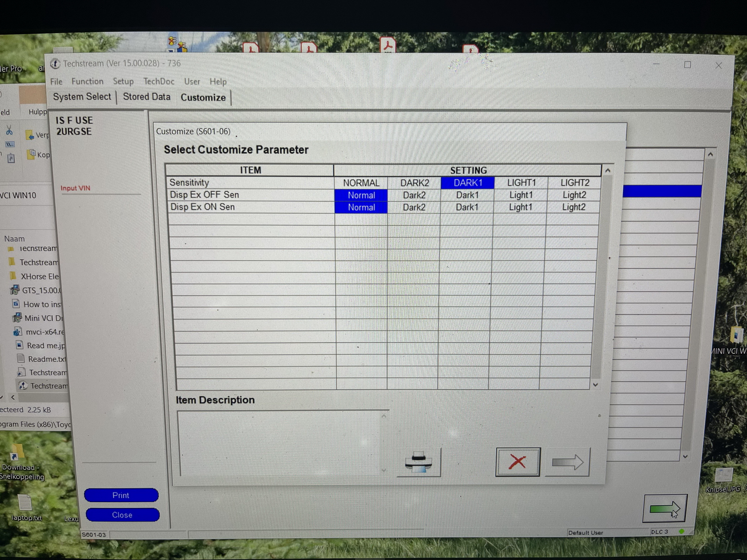Screen dimensions: 747x560
Task: Click the gray next arrow in the dialog
Action: tap(567, 462)
